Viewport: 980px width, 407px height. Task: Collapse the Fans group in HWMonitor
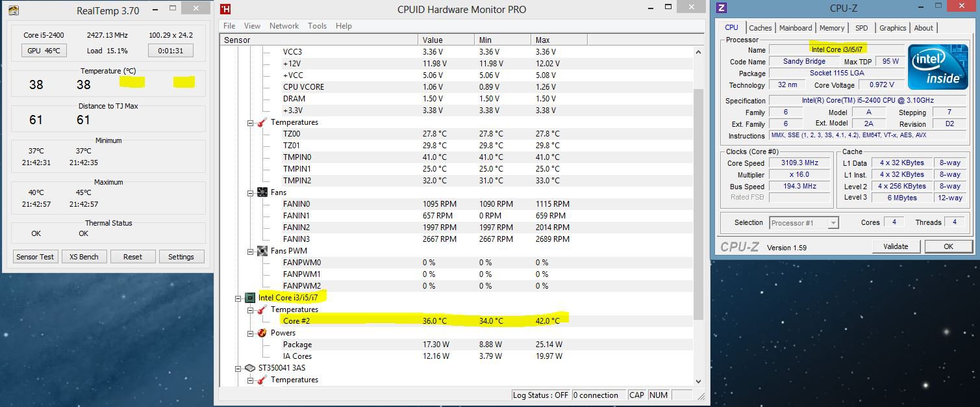[x=251, y=192]
